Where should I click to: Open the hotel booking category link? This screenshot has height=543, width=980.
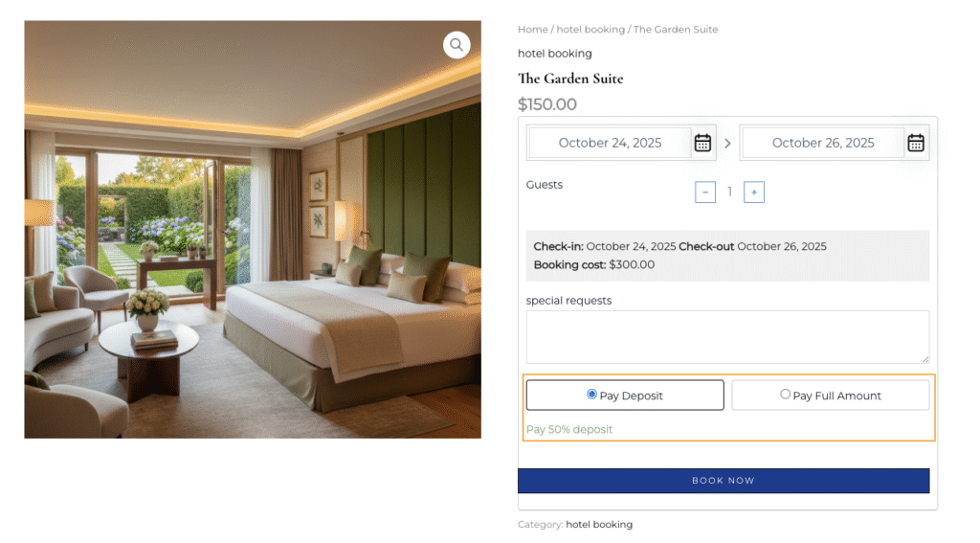[x=599, y=524]
